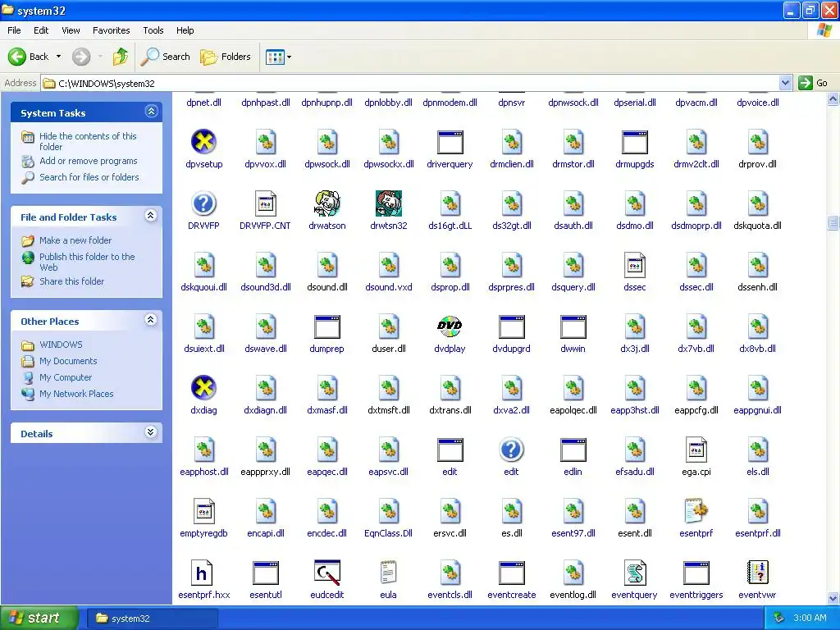Open the DRVVFP help file icon
Screen dimensions: 840x630
(203, 203)
